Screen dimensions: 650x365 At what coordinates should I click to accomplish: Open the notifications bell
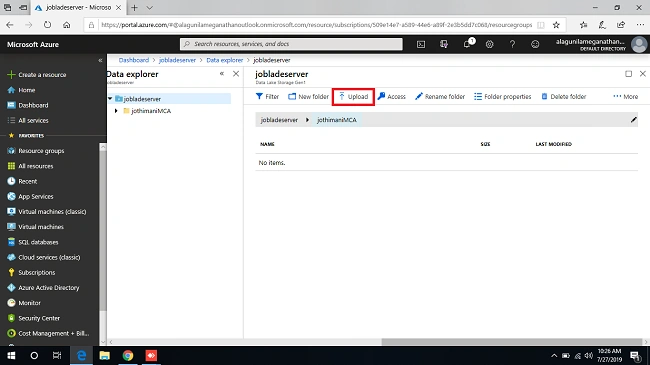(467, 44)
